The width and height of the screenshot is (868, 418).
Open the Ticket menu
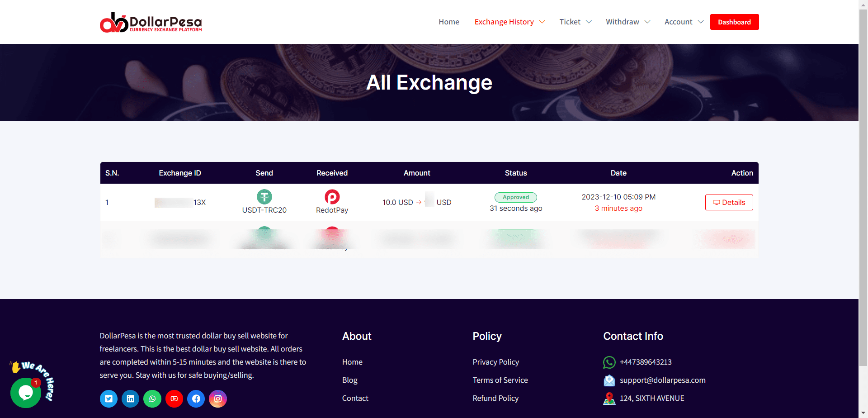[570, 22]
